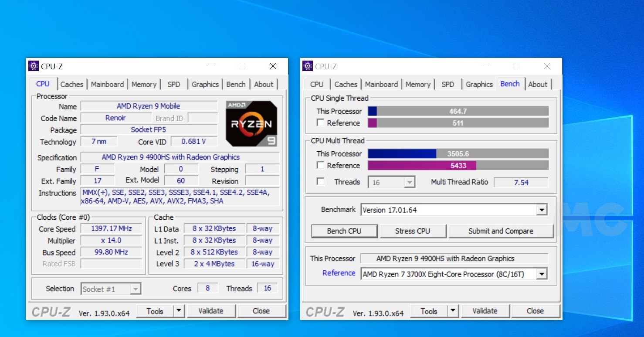Open the Benchmark version dropdown
Viewport: 644px width, 337px height.
point(542,210)
